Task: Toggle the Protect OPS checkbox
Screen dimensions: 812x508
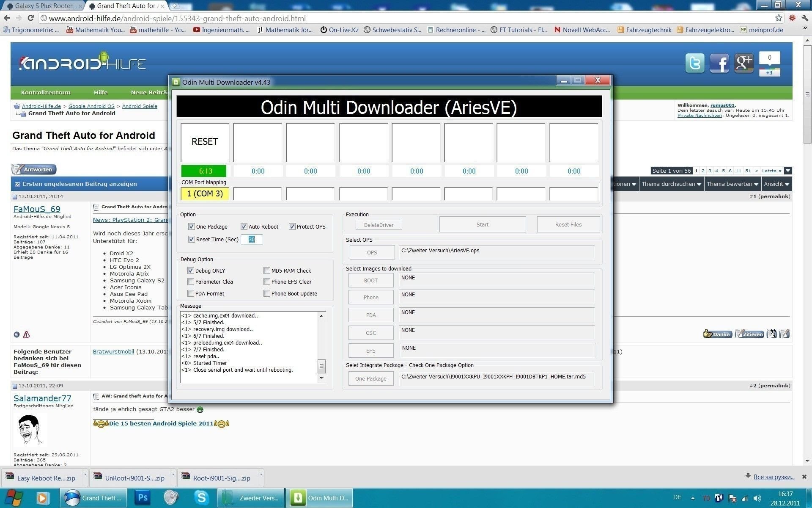Action: click(292, 226)
